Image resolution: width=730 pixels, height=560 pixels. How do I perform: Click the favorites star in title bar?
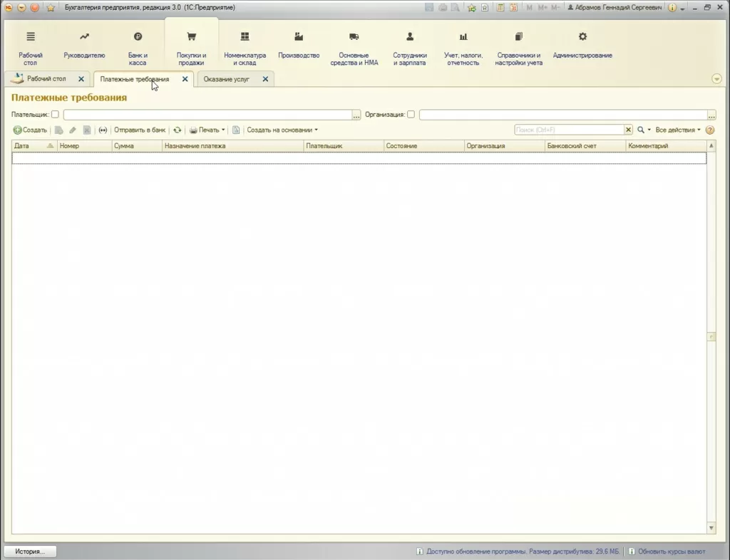(51, 7)
